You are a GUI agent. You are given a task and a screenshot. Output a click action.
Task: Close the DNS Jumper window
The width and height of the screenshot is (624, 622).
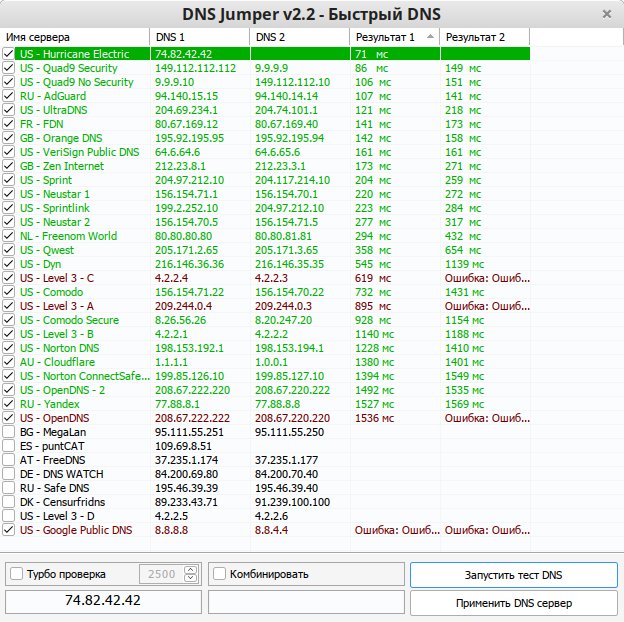[x=607, y=14]
